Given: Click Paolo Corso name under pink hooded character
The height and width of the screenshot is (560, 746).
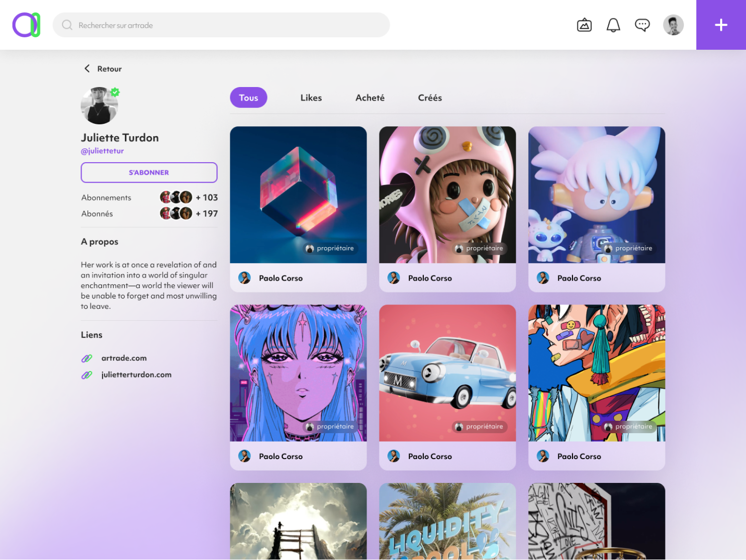Looking at the screenshot, I should 430,279.
